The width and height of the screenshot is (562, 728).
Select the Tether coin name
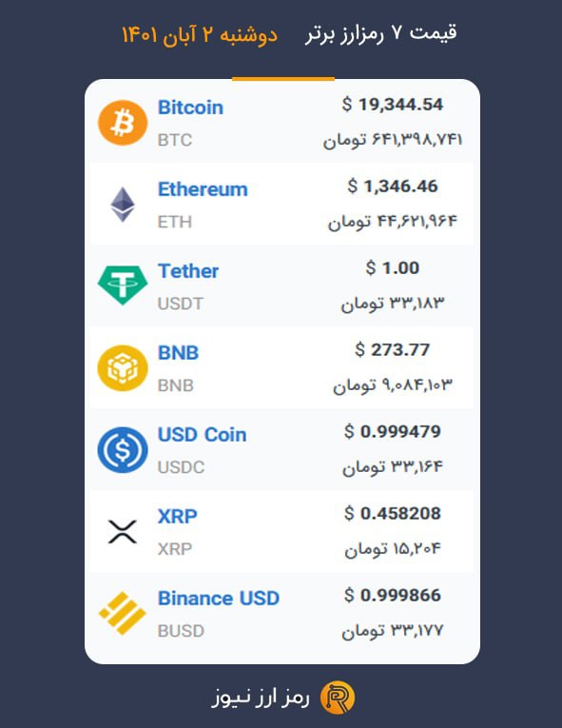[x=188, y=270]
